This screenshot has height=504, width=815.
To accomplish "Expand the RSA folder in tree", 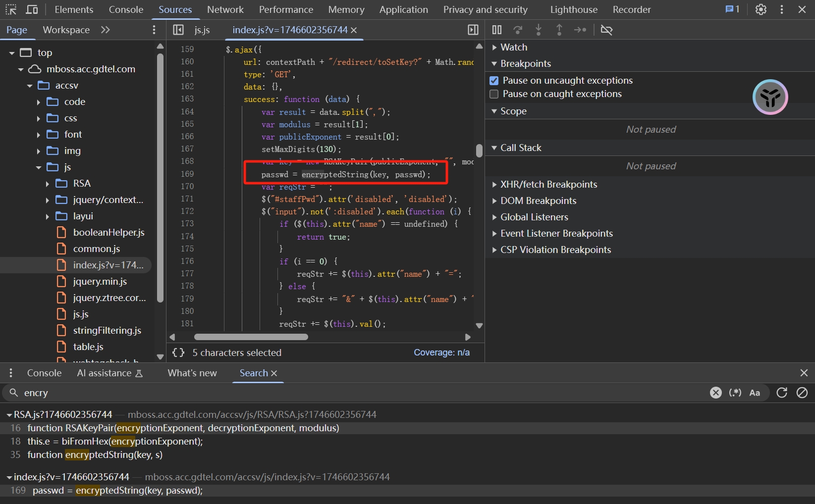I will [48, 184].
